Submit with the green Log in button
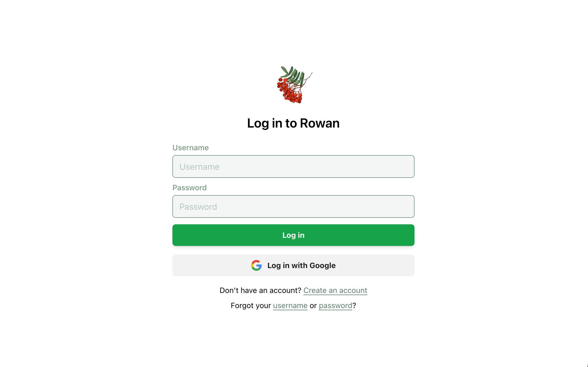Viewport: 588px width, 367px height. tap(293, 235)
